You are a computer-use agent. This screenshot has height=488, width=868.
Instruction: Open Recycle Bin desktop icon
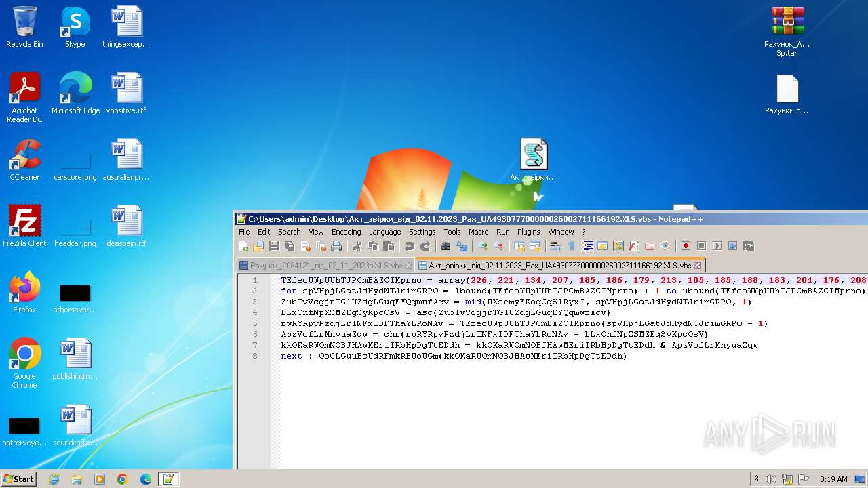click(x=24, y=27)
